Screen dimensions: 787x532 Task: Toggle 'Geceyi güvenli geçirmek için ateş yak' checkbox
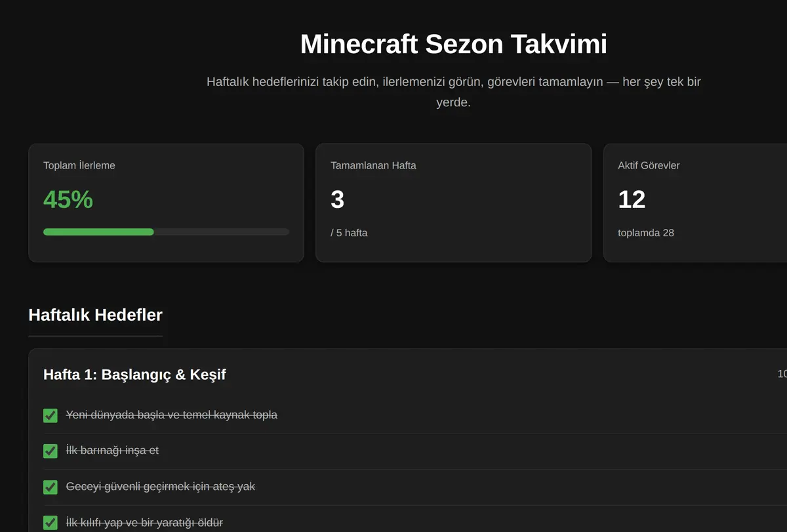50,487
